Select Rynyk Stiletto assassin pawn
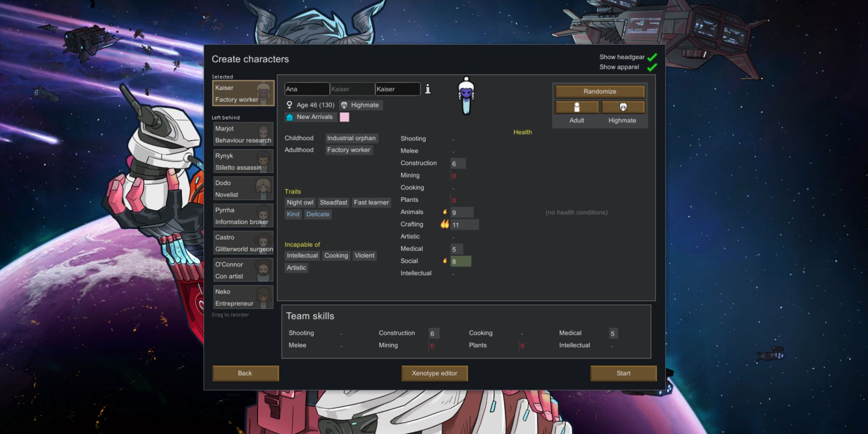 pos(243,161)
